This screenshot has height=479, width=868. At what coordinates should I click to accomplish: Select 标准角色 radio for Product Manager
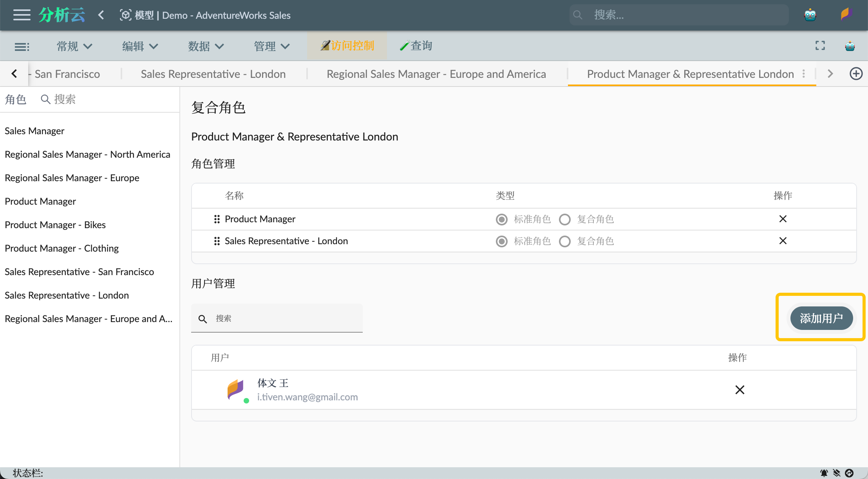(x=502, y=219)
